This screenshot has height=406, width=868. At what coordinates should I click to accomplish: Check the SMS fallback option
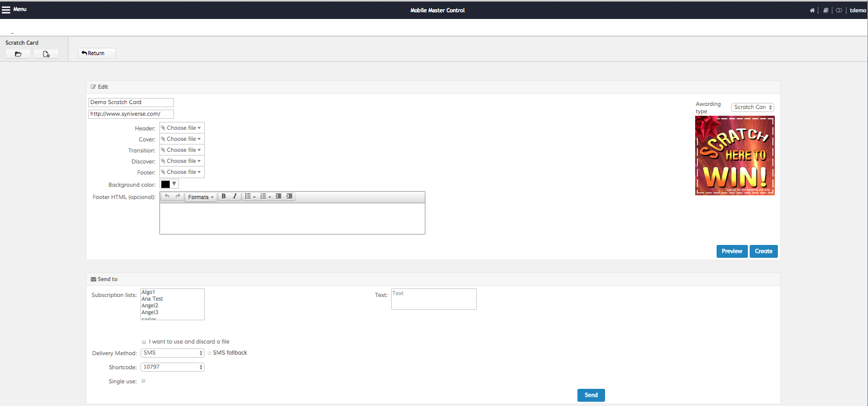[x=209, y=353]
